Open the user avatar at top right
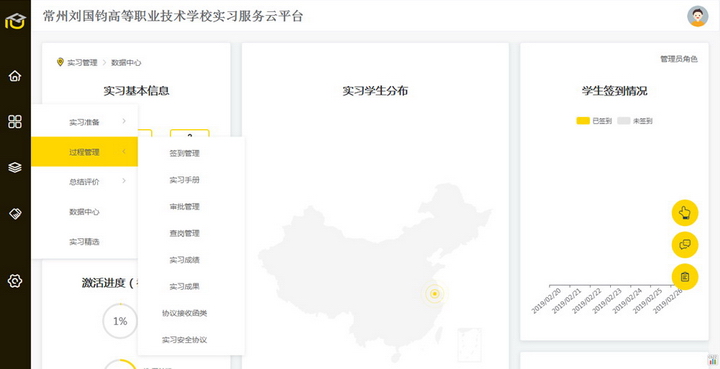This screenshot has height=369, width=720. pos(698,17)
